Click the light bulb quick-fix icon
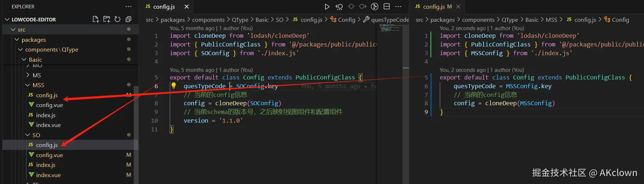This screenshot has height=184, width=644. coord(174,86)
